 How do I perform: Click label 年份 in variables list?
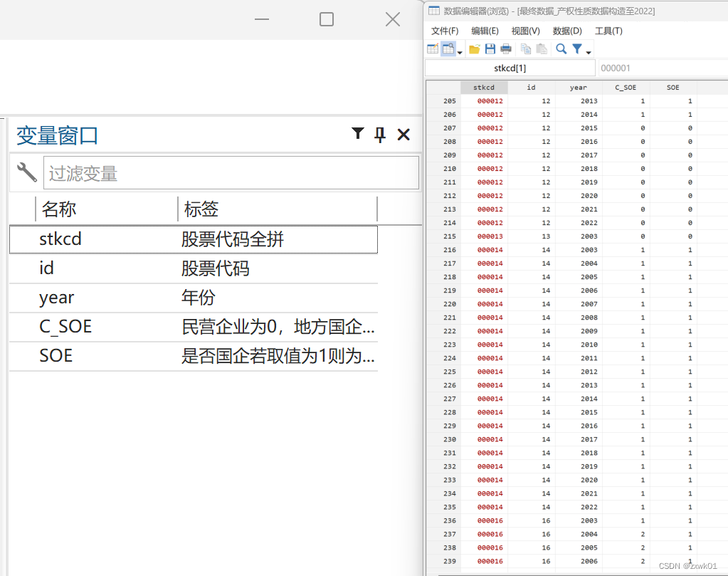click(199, 298)
